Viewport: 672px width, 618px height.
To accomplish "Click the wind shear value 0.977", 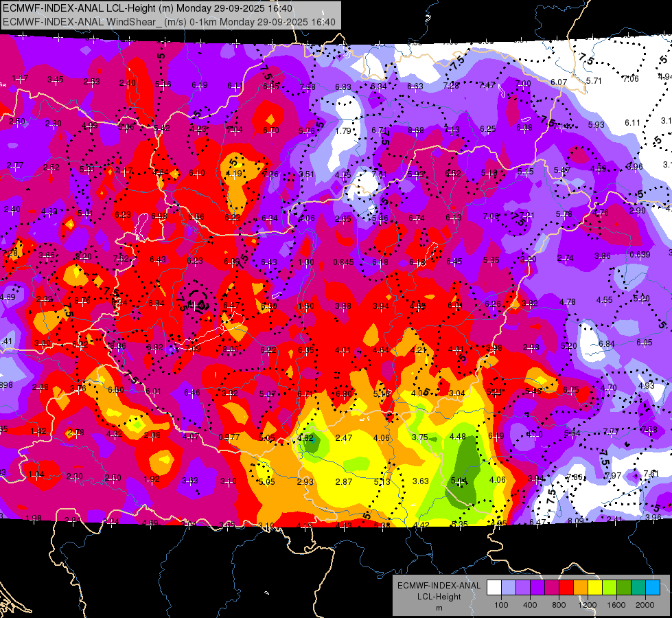I will click(229, 437).
